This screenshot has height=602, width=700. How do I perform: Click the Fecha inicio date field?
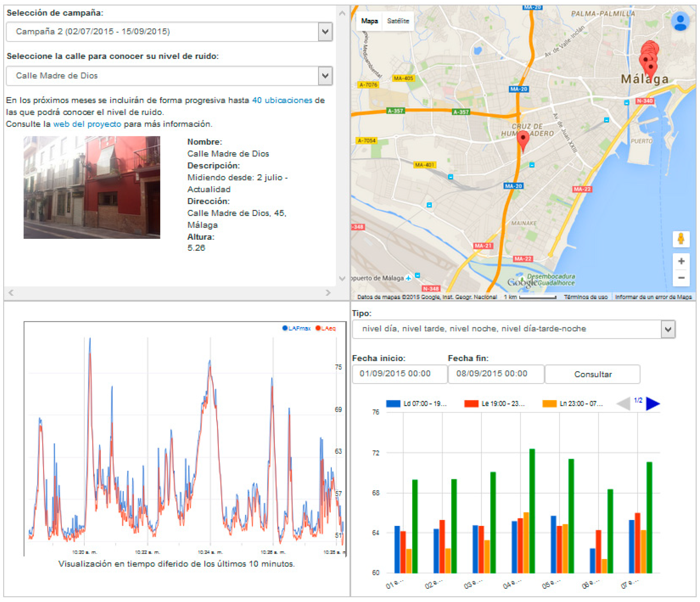399,374
